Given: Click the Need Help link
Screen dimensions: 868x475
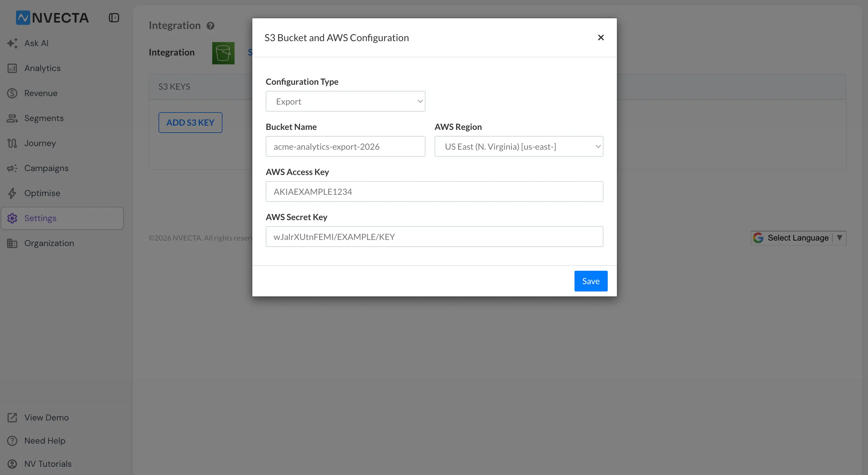Looking at the screenshot, I should (x=45, y=441).
